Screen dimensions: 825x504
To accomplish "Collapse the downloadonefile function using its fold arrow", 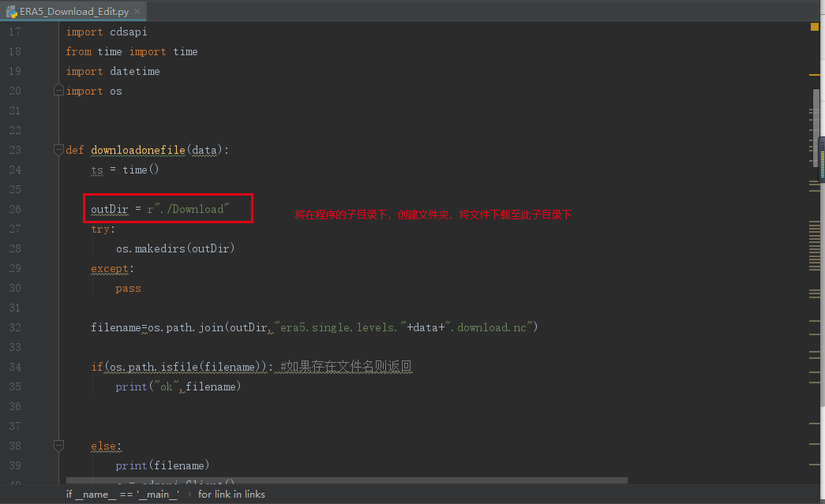I will point(58,150).
